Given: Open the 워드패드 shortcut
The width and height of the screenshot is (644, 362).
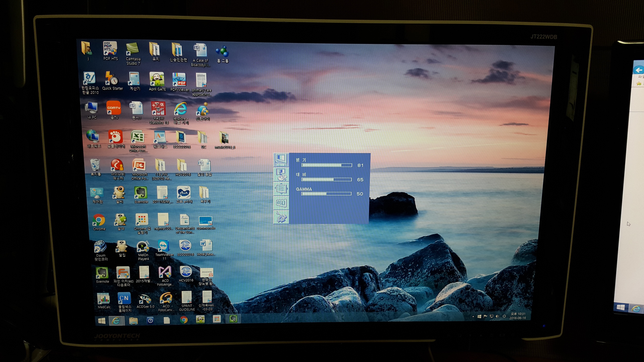Looking at the screenshot, I should [160, 139].
